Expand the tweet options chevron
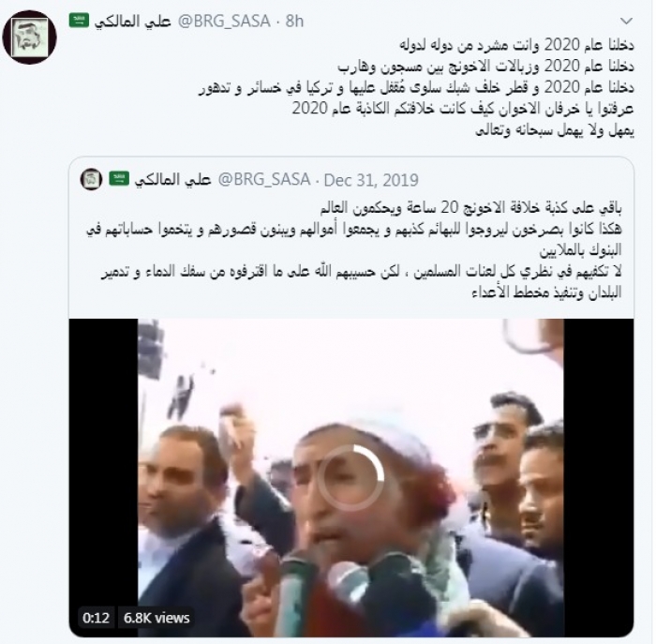The width and height of the screenshot is (656, 644). click(x=626, y=21)
